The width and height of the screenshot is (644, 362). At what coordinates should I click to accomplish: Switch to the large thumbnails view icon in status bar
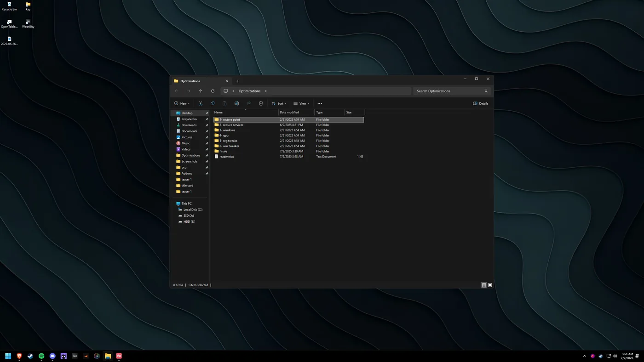490,285
